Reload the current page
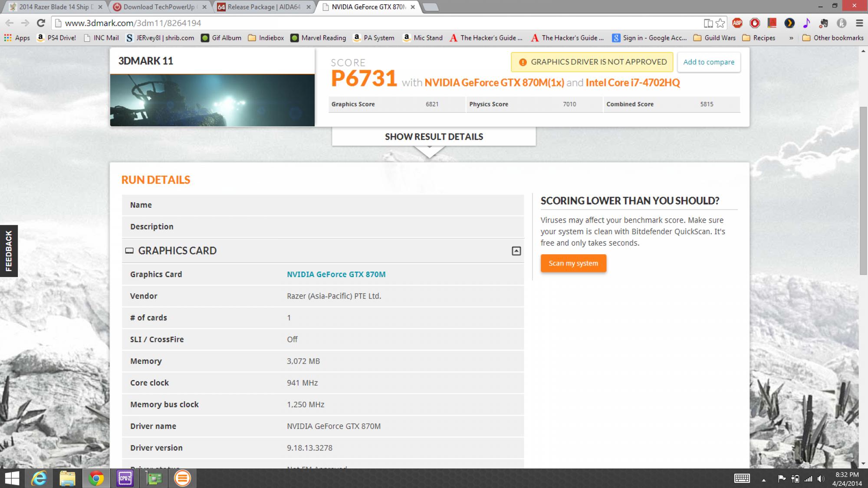The width and height of the screenshot is (868, 488). click(41, 23)
